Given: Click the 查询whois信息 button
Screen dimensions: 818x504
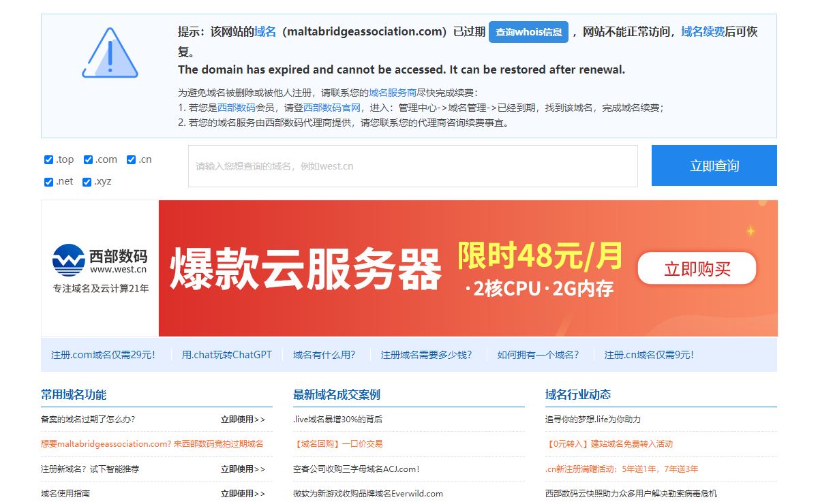Looking at the screenshot, I should coord(528,32).
